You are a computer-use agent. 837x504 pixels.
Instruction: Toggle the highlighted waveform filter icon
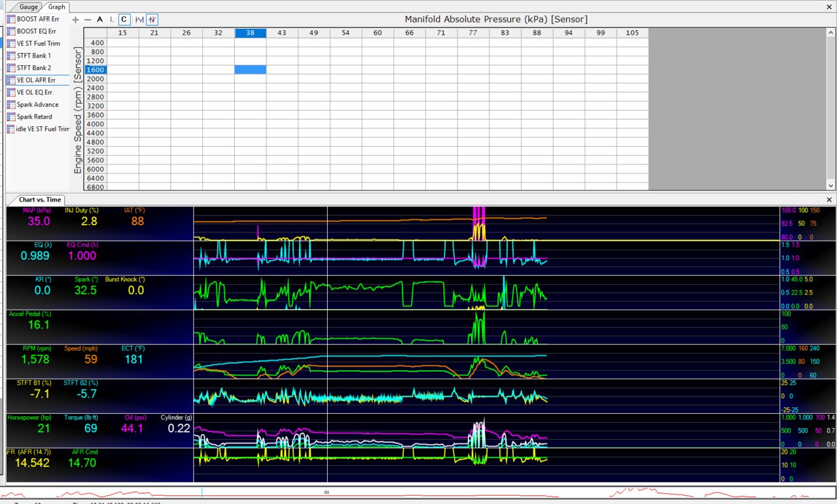[x=152, y=20]
